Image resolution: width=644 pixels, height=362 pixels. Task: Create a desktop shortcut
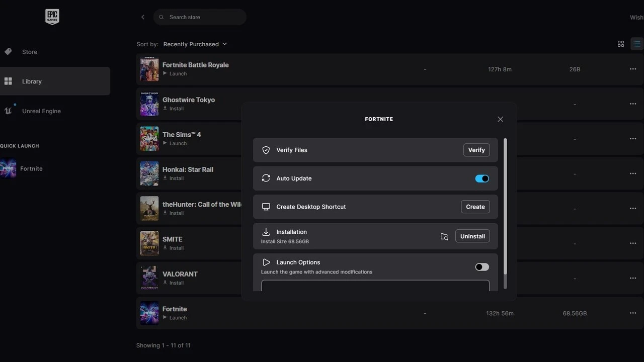pyautogui.click(x=475, y=207)
